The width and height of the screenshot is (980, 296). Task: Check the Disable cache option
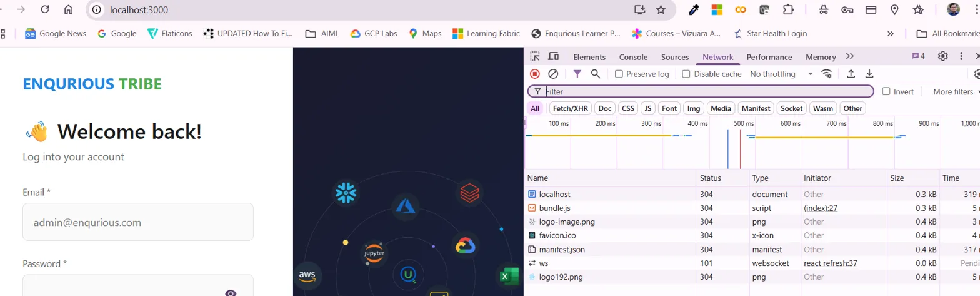click(686, 74)
